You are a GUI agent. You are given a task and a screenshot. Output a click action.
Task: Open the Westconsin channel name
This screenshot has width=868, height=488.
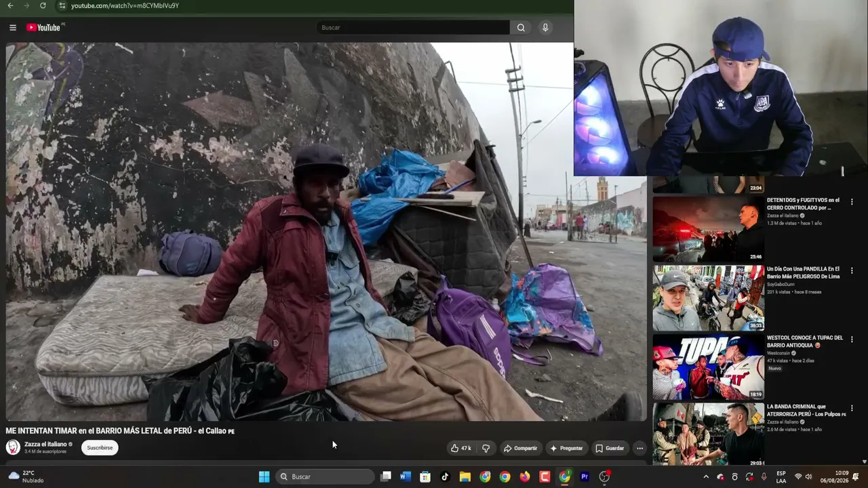778,352
